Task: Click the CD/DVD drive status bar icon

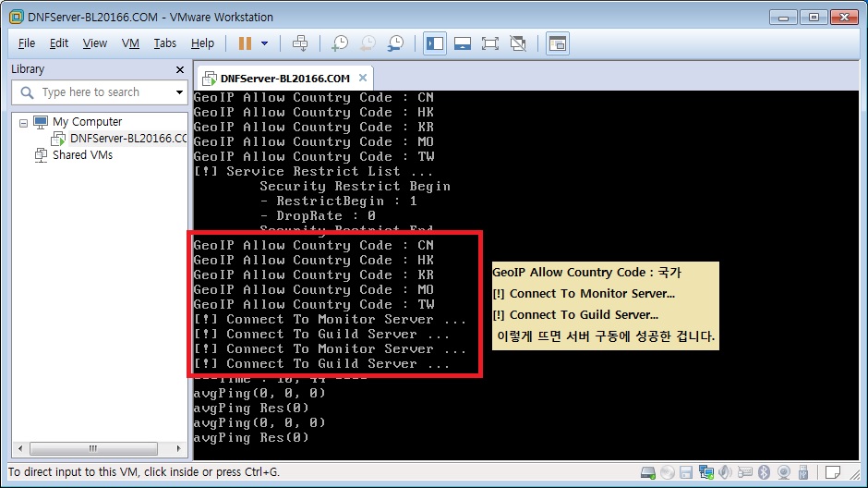Action: click(x=668, y=472)
